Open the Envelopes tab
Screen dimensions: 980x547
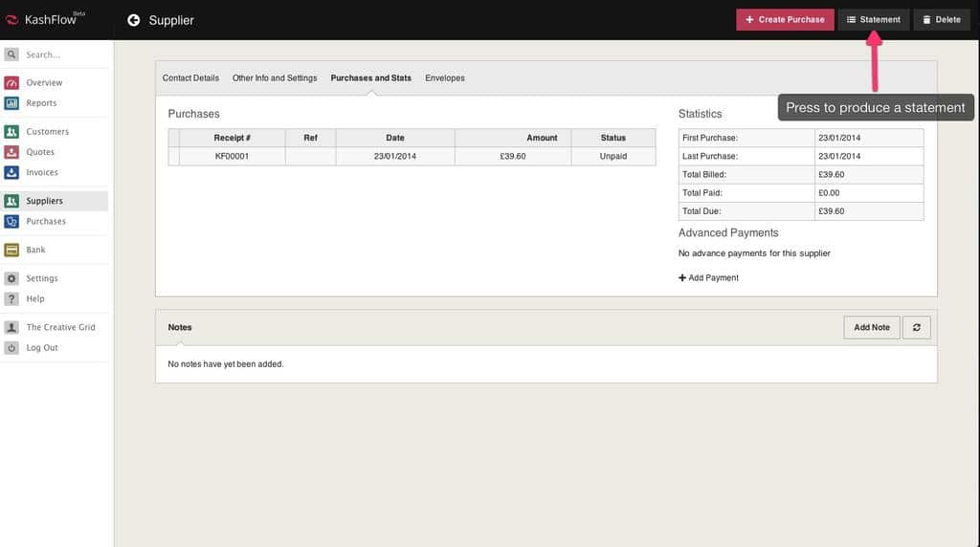pos(445,78)
